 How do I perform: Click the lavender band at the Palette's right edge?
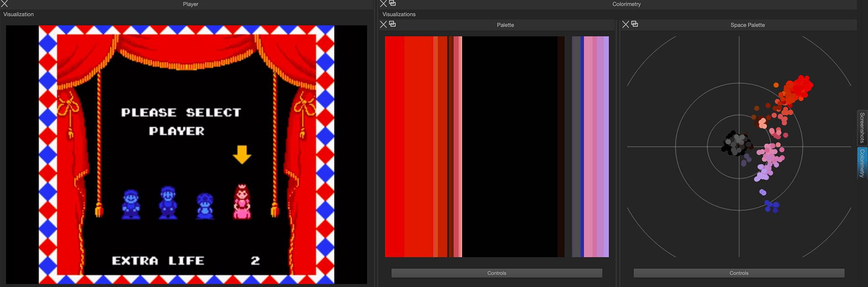tap(606, 146)
